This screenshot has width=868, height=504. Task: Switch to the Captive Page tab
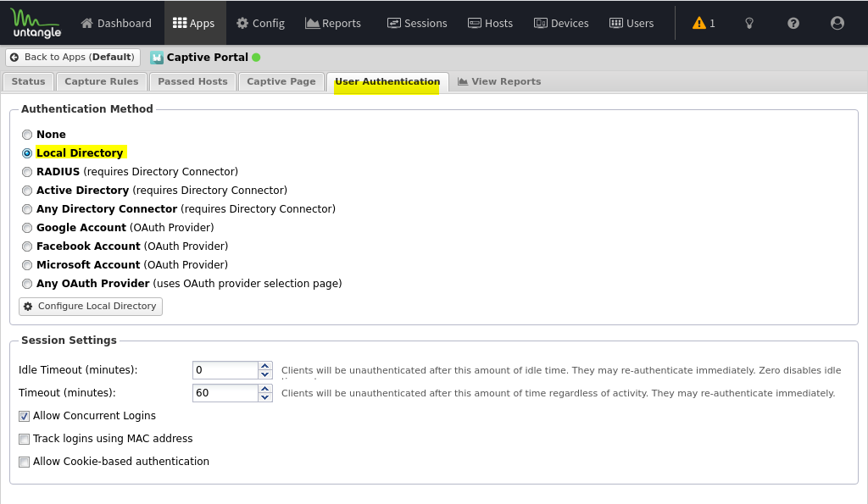point(281,81)
